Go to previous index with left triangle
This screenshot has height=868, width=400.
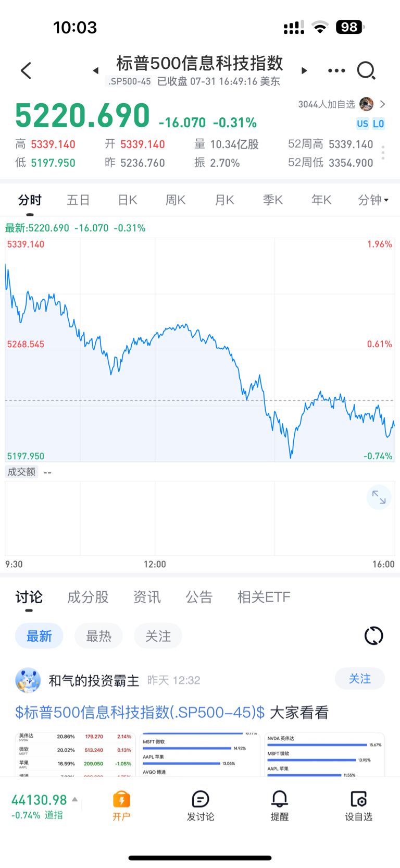[x=96, y=70]
